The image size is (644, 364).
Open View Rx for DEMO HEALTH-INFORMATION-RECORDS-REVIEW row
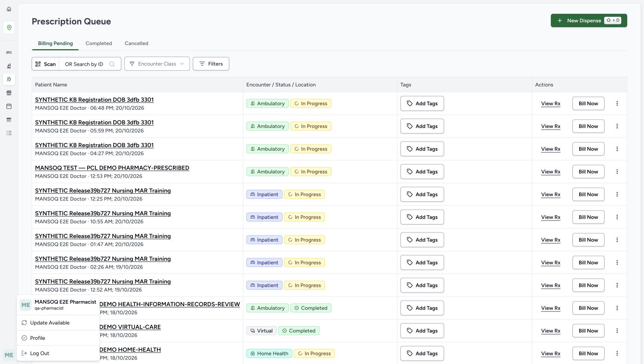tap(551, 308)
